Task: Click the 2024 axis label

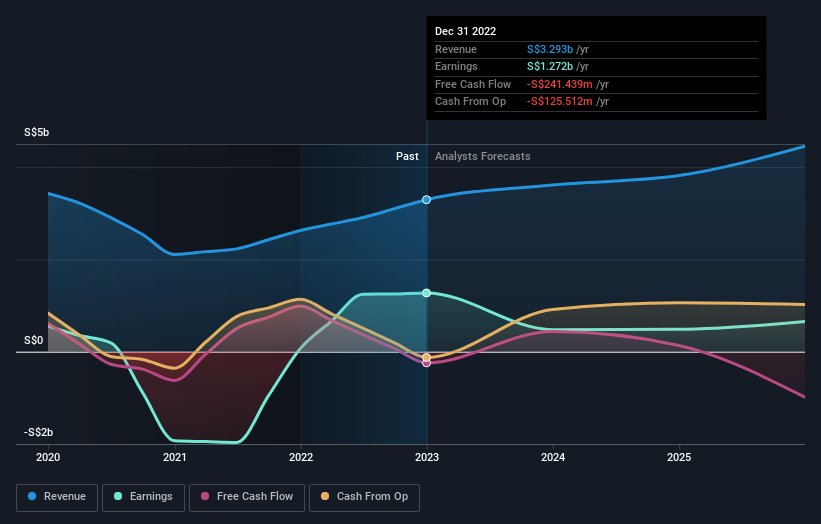Action: [553, 458]
